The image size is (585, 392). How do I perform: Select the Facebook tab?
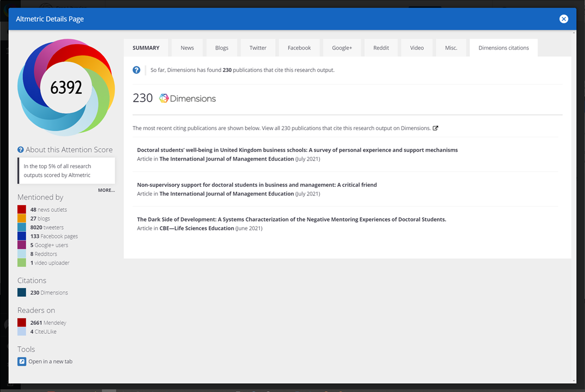[x=299, y=47]
